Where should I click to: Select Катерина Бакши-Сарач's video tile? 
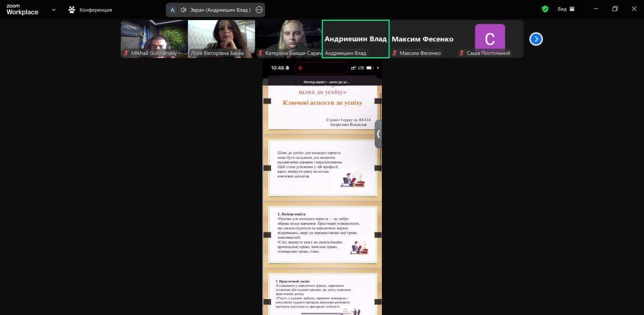[288, 39]
